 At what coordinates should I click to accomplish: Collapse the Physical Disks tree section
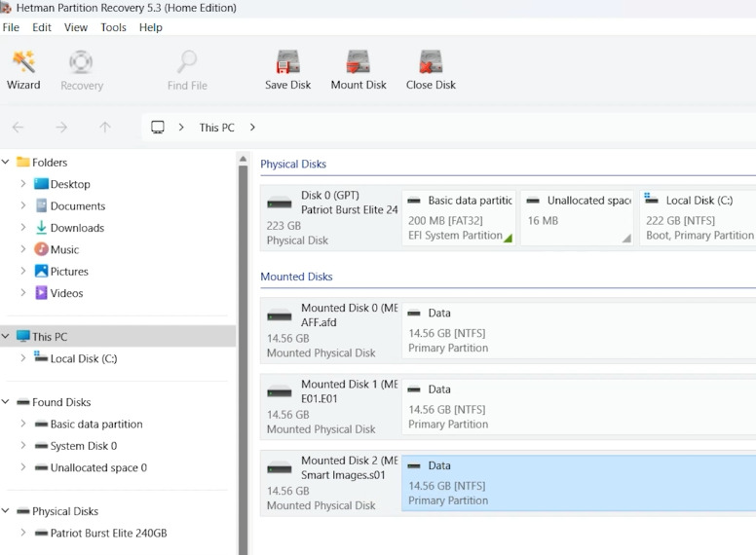tap(6, 510)
